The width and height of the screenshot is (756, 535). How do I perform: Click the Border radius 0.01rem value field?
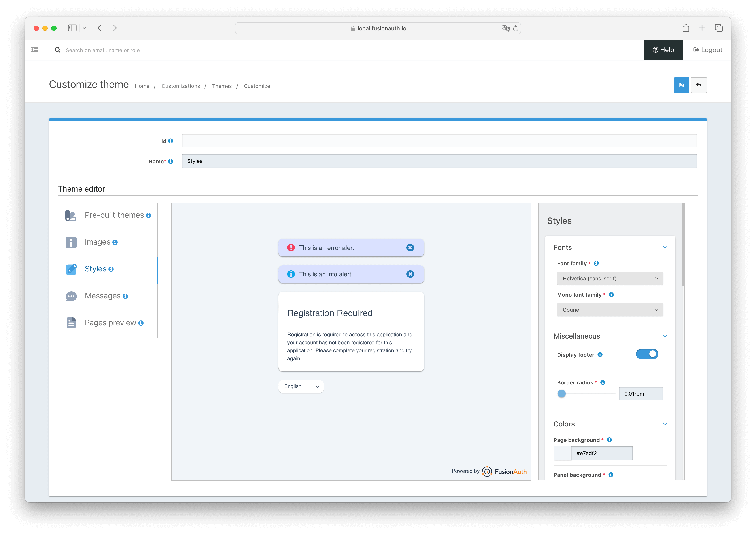click(x=641, y=393)
